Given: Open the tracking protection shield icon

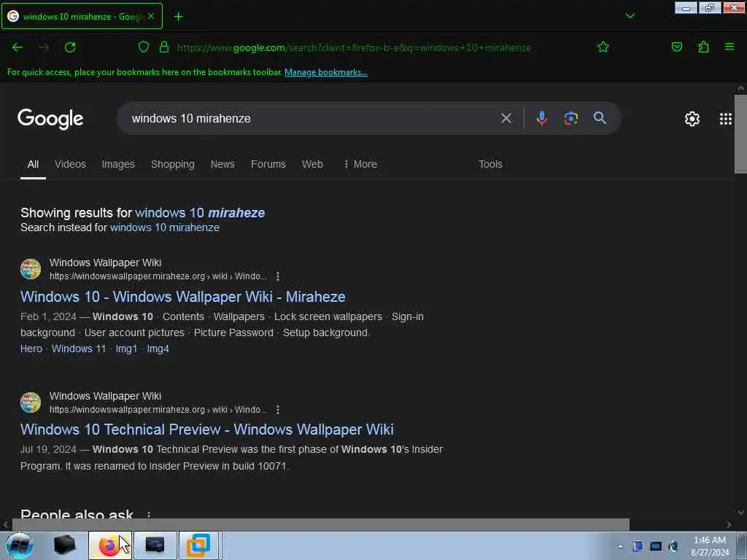Looking at the screenshot, I should click(144, 47).
